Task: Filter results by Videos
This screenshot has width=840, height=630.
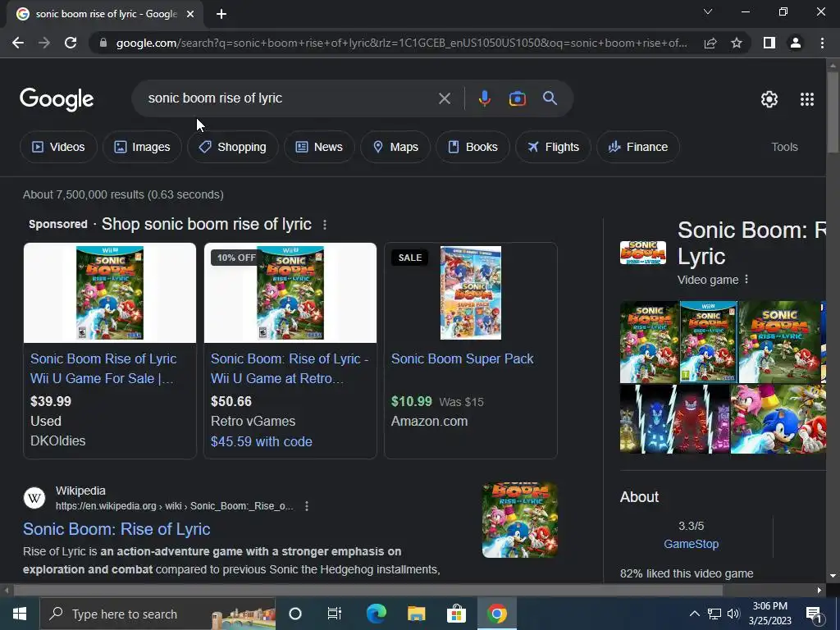Action: pyautogui.click(x=58, y=147)
